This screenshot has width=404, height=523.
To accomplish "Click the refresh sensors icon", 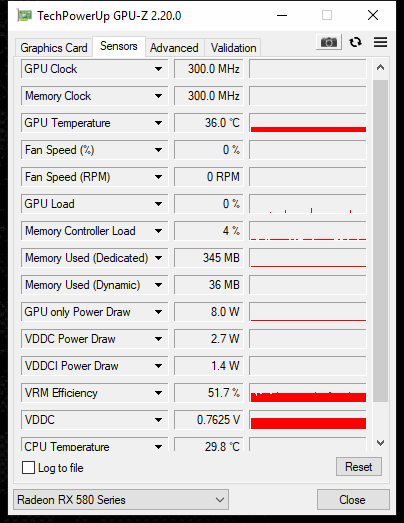I will tap(355, 42).
